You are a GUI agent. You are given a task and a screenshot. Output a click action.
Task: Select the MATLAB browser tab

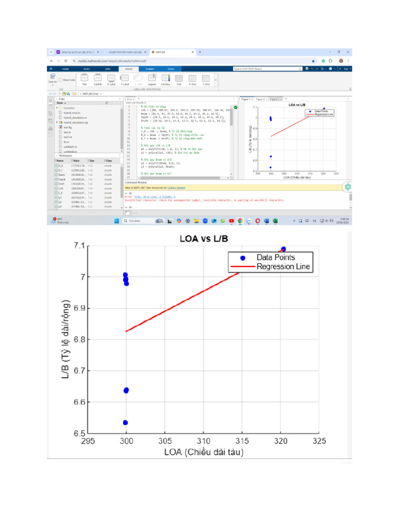172,52
